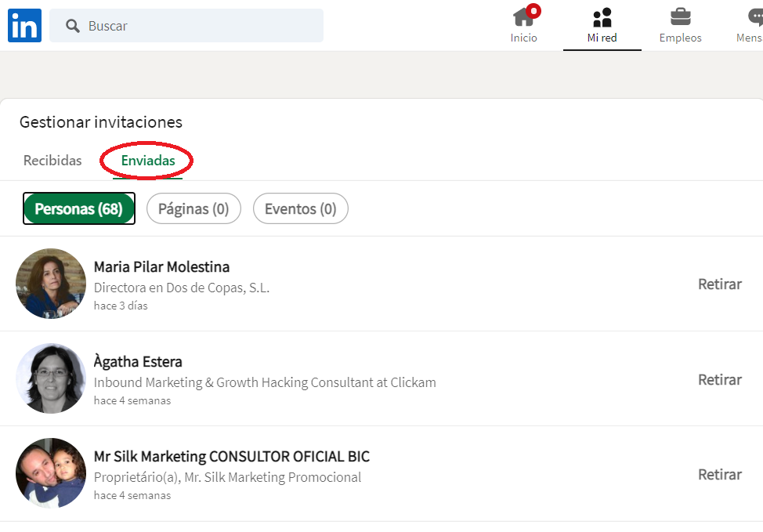Open Àgatha Estera's profile photo
This screenshot has height=532, width=763.
coord(51,378)
